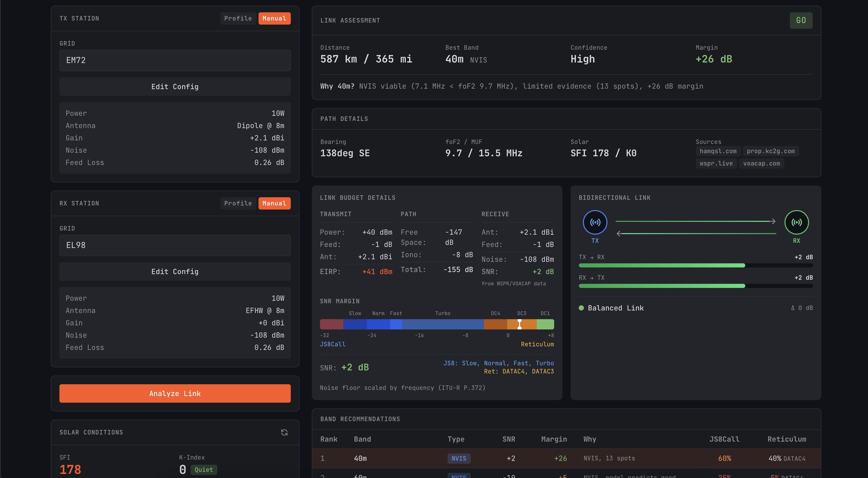Switch RX Station to Profile mode

238,203
